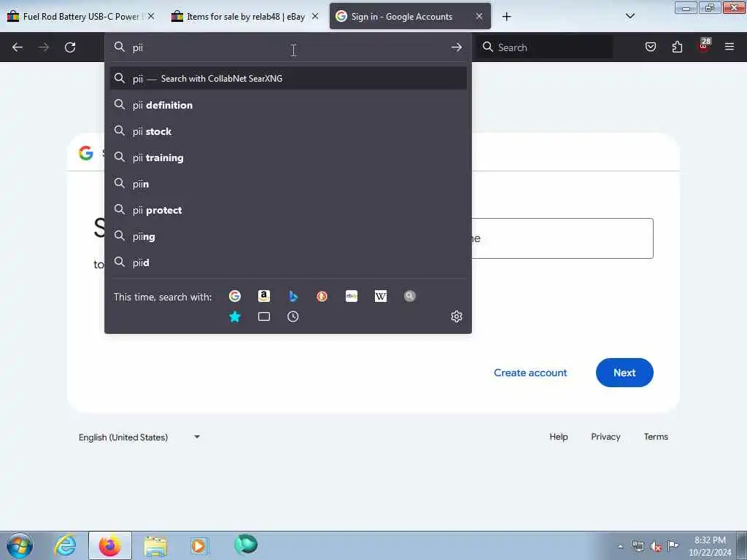Image resolution: width=747 pixels, height=560 pixels.
Task: Pick the piin suggestion
Action: click(x=288, y=184)
